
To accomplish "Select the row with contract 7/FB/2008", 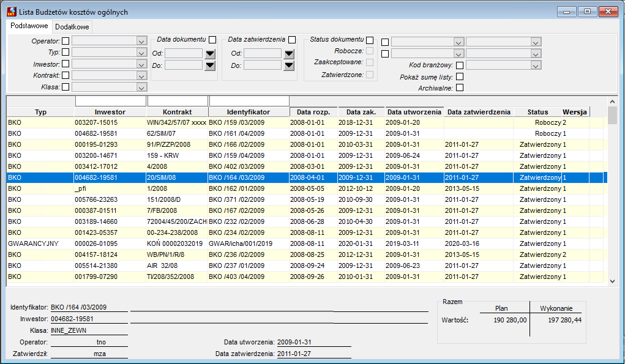I will click(x=307, y=210).
